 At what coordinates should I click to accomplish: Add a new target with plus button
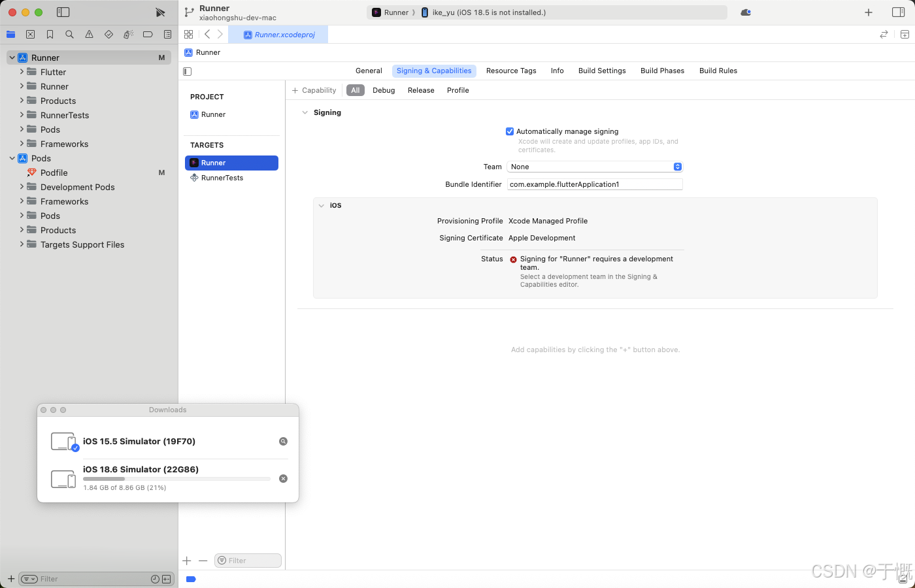click(187, 561)
